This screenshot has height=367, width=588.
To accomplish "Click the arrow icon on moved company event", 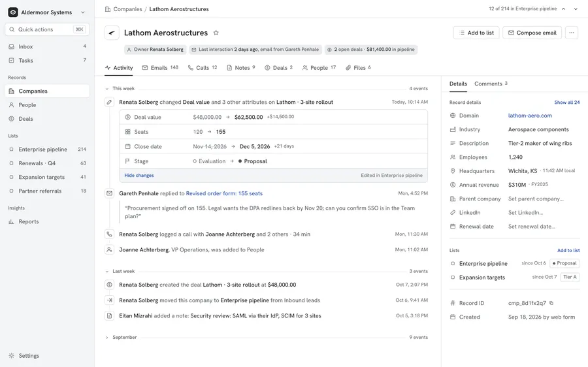I will 109,300.
